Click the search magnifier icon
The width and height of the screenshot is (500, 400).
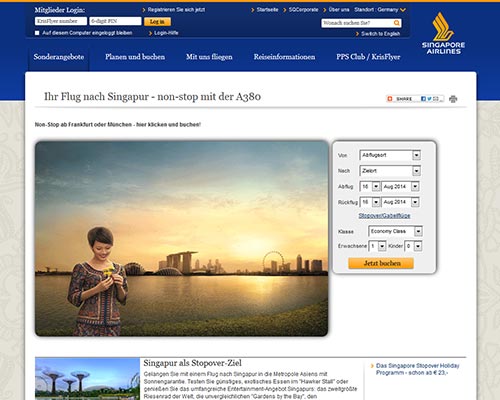397,23
